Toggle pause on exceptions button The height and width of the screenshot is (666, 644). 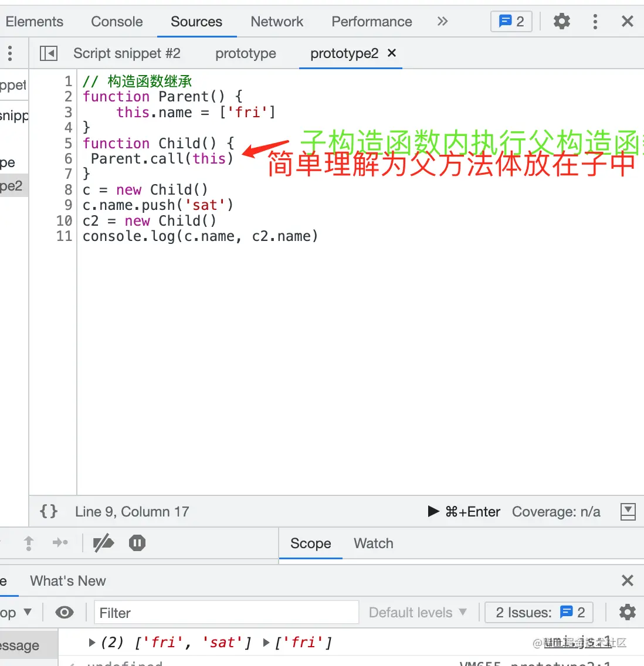click(x=137, y=542)
